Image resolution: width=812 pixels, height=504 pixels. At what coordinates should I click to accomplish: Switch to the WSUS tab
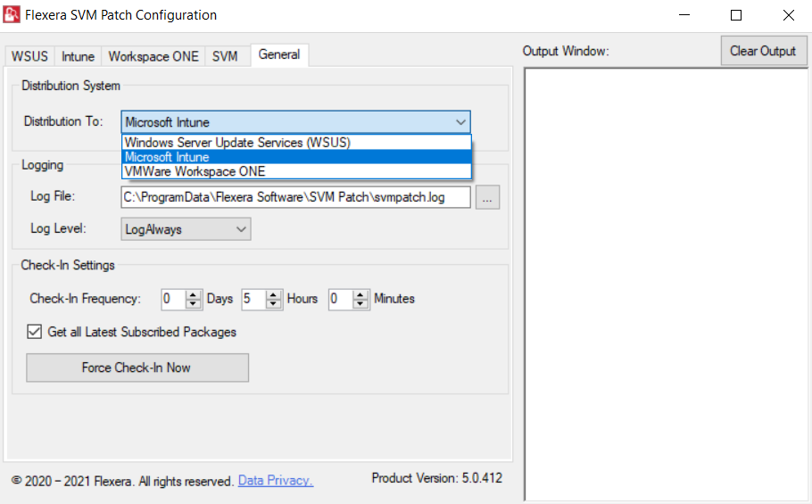[x=29, y=56]
